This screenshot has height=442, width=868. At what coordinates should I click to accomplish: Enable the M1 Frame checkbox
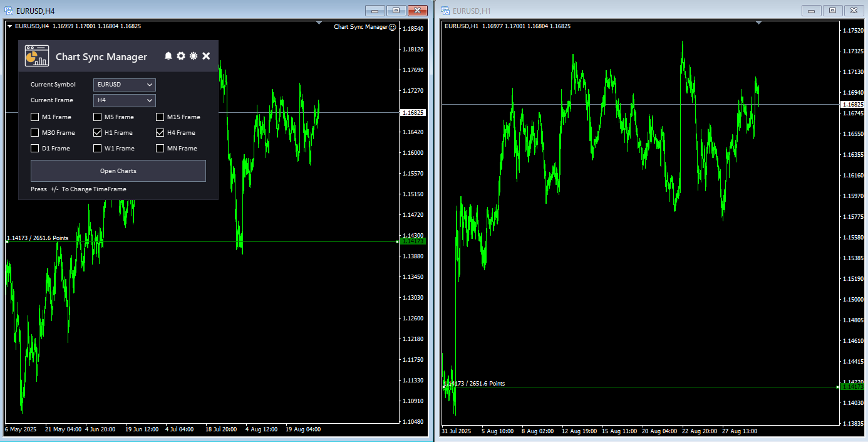[35, 117]
